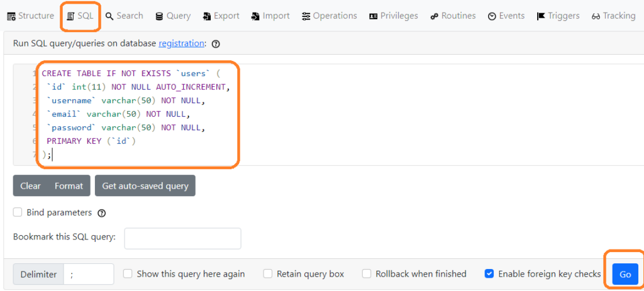The height and width of the screenshot is (291, 644).
Task: Click the registration database link
Action: tap(181, 43)
